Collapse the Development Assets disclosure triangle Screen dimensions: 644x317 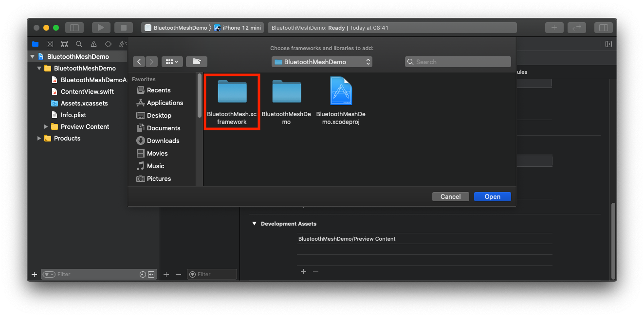pos(254,224)
